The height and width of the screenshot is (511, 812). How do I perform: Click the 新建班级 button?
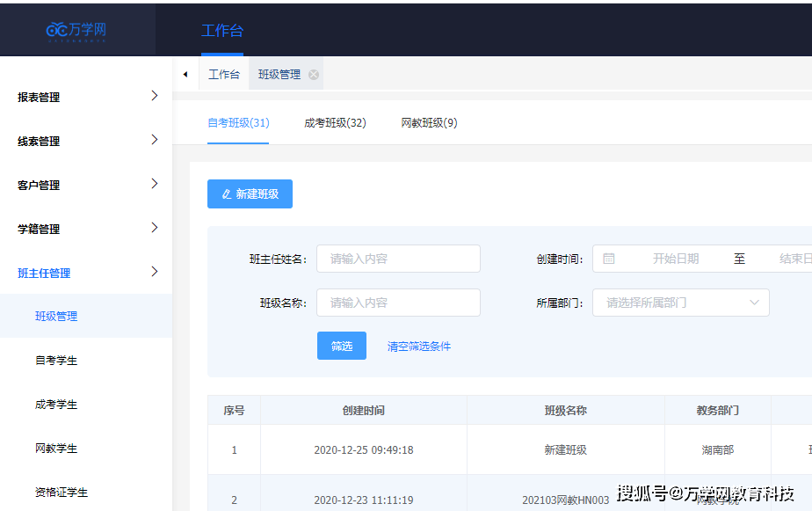click(250, 193)
